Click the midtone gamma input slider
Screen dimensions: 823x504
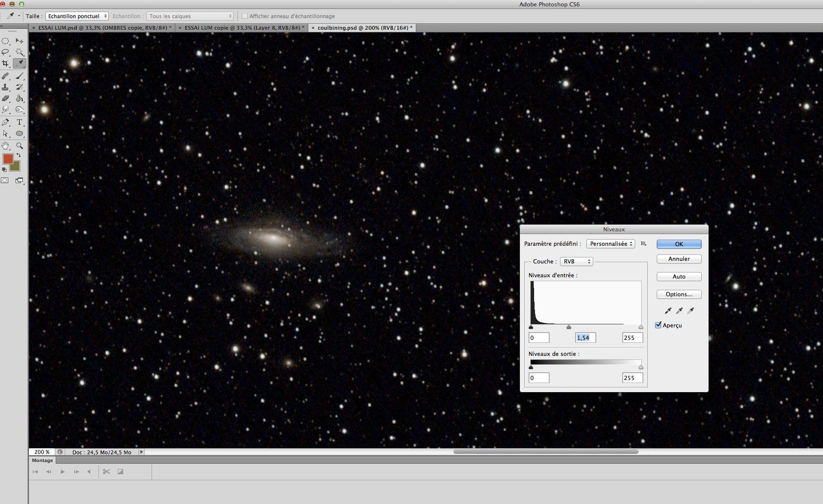pyautogui.click(x=569, y=327)
